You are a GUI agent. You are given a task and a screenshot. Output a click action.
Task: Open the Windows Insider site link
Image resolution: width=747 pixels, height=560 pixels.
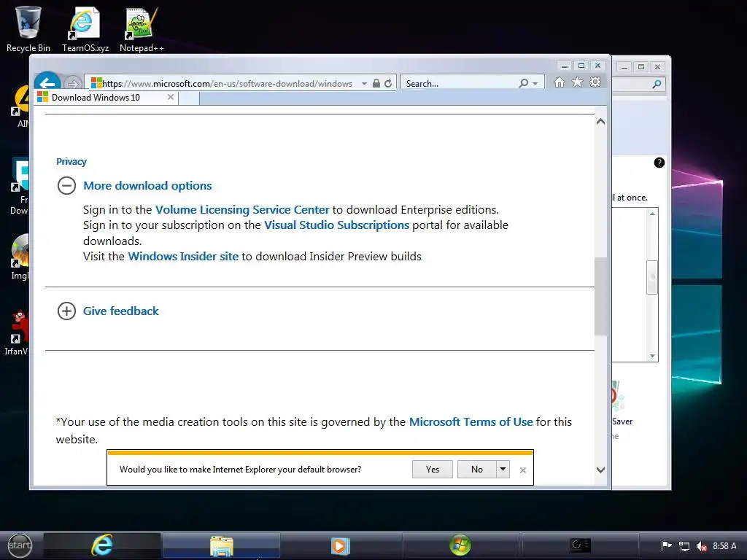pos(183,256)
